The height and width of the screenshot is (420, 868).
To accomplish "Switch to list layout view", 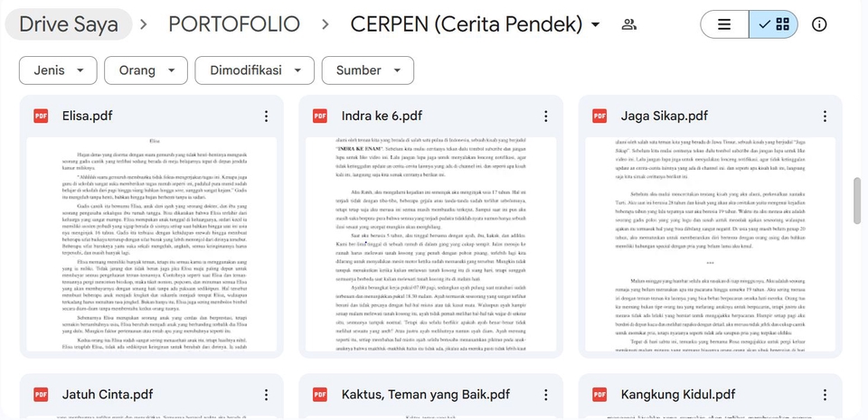I will (x=724, y=24).
